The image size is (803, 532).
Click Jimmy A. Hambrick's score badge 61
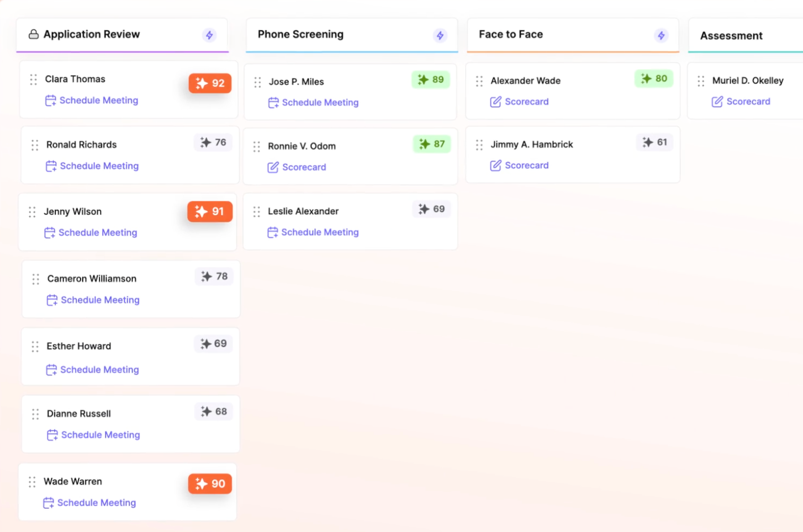tap(654, 142)
